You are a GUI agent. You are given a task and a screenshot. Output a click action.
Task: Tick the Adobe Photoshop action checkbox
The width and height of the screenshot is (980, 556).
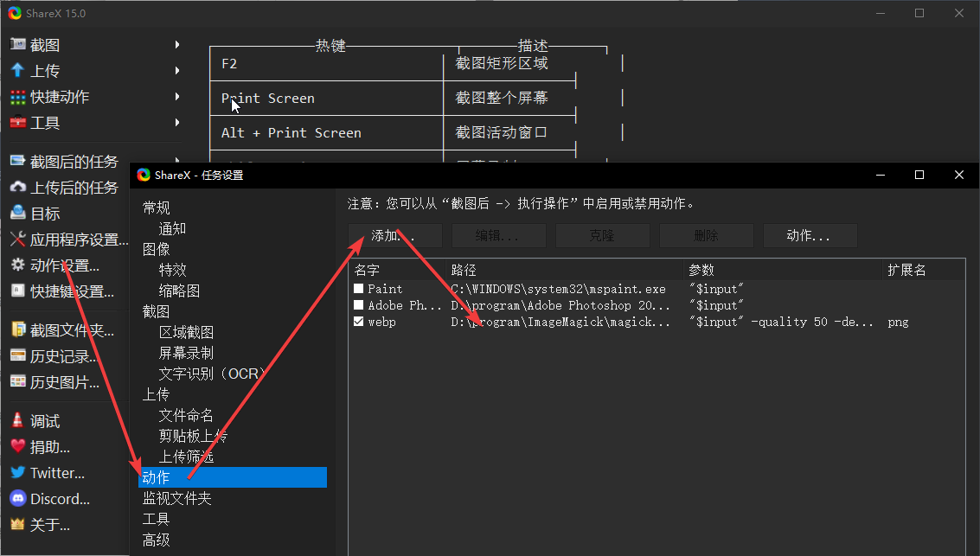(359, 305)
